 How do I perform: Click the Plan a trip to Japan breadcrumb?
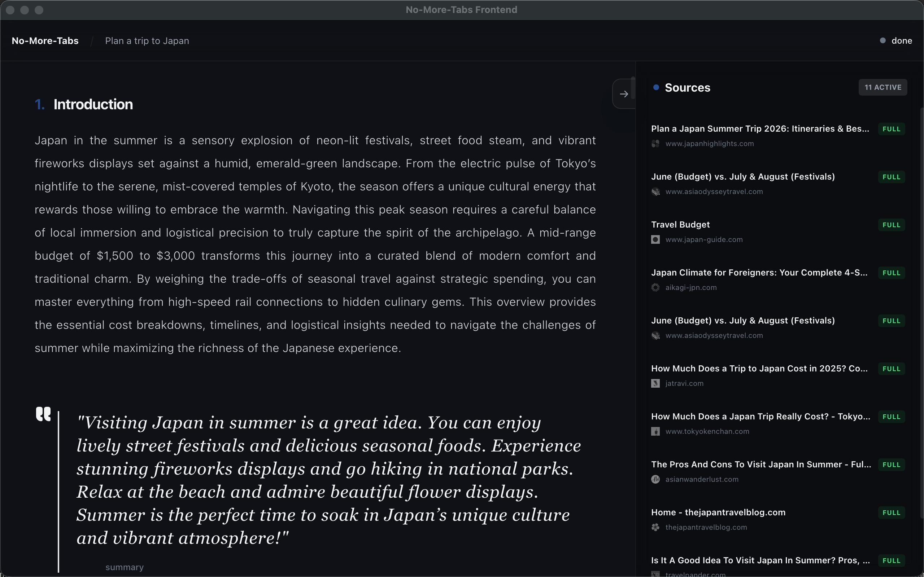[x=147, y=41]
